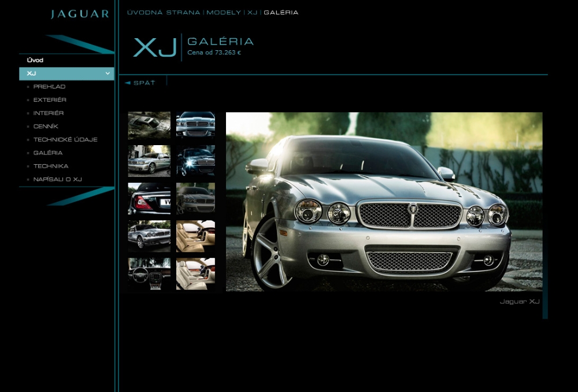Select the XJ sidebar menu heading
The height and width of the screenshot is (392, 578).
pyautogui.click(x=66, y=73)
